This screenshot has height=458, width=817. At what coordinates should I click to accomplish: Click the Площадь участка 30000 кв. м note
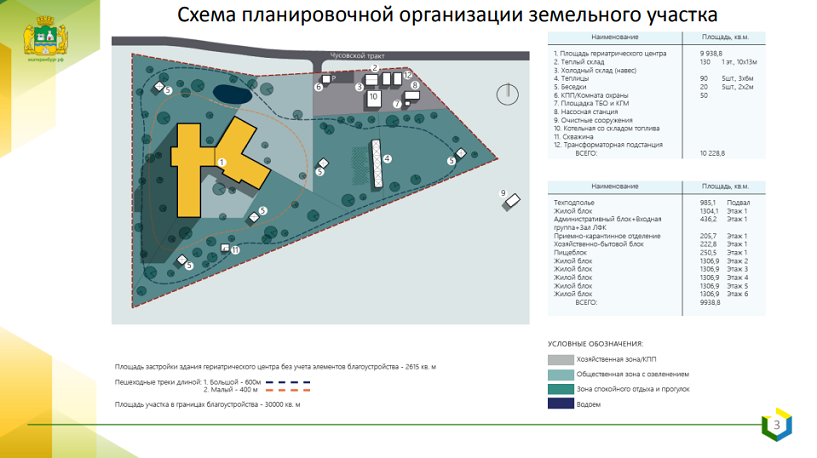[x=207, y=404]
